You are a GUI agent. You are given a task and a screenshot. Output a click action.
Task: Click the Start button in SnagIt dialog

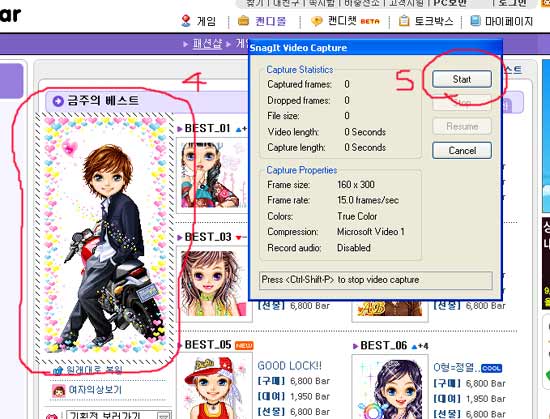click(x=462, y=79)
